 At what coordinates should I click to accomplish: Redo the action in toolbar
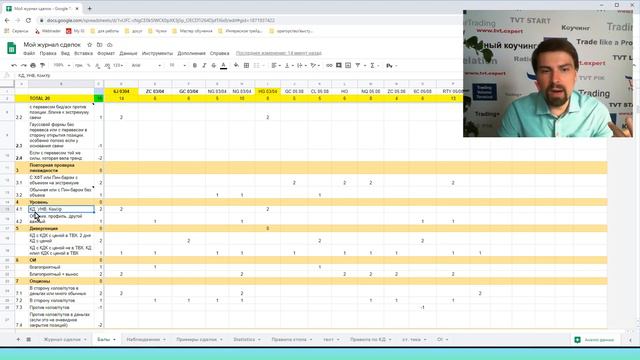[x=24, y=65]
